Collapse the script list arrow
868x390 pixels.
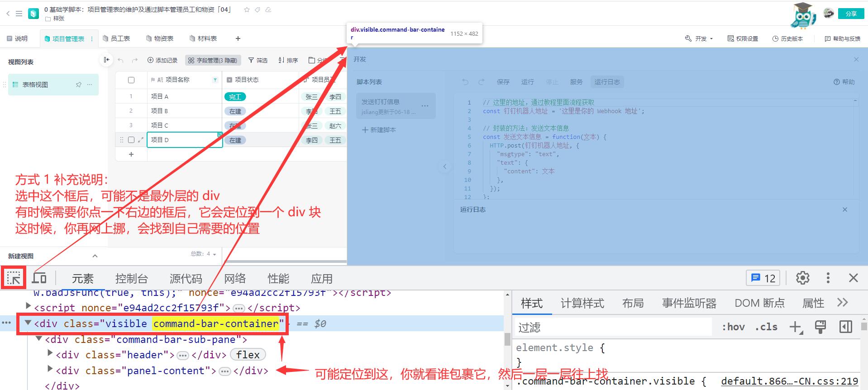pyautogui.click(x=445, y=166)
